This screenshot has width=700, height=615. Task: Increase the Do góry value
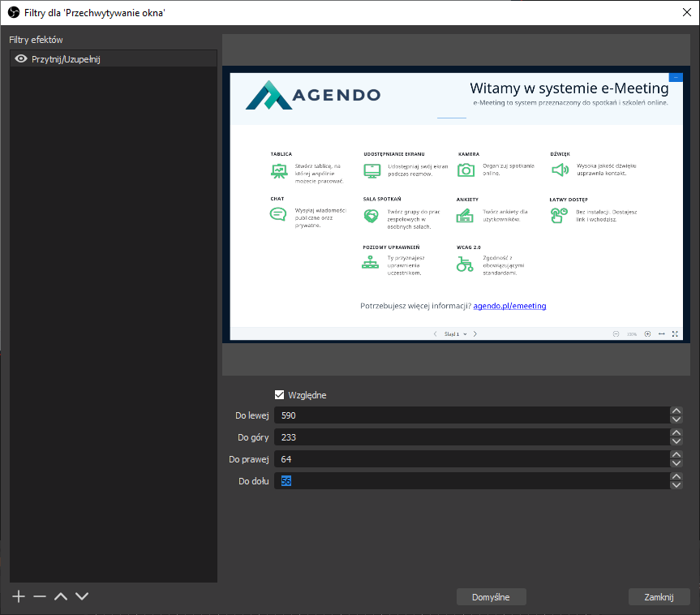point(676,433)
